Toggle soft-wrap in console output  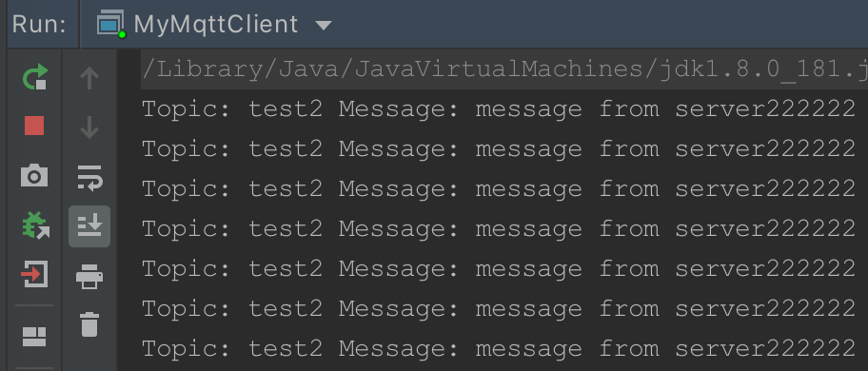[x=89, y=177]
